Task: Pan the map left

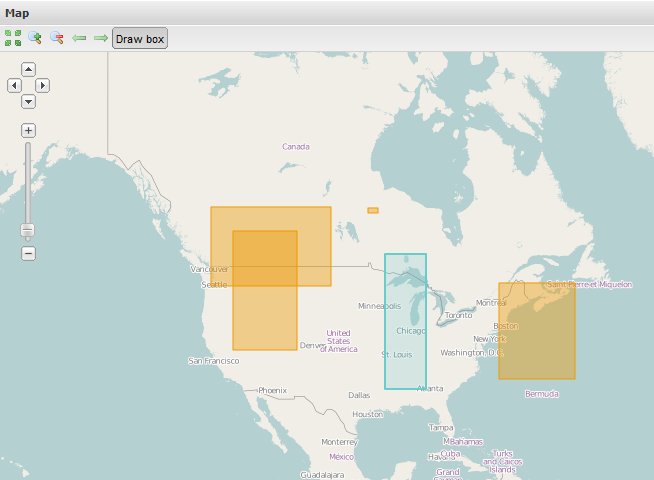Action: point(14,86)
